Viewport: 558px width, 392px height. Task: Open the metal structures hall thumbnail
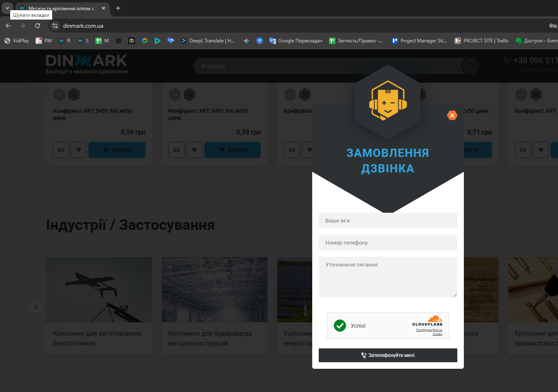214,290
